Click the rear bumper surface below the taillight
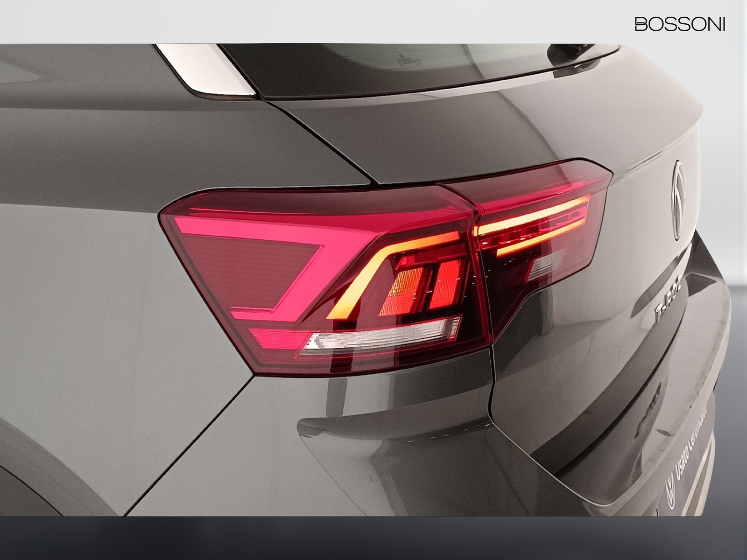 pos(420,443)
